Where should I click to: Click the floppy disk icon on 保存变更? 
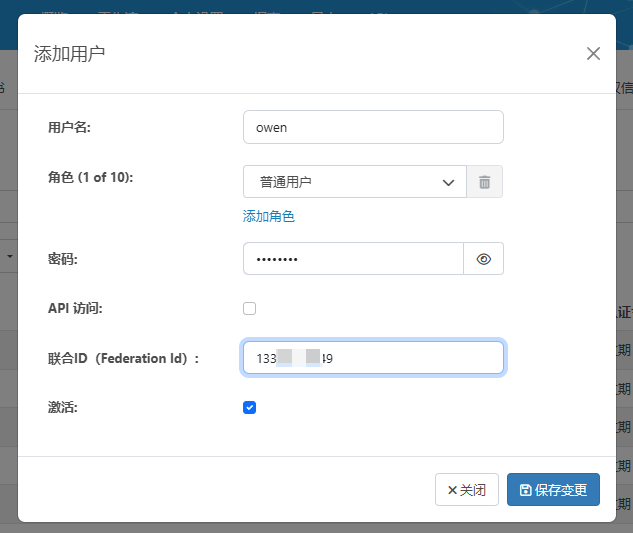tap(525, 490)
